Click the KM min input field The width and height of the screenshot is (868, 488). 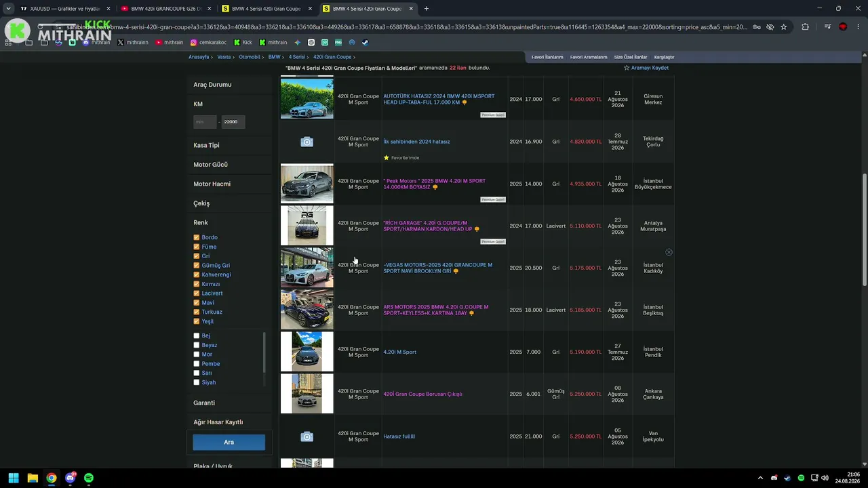click(x=205, y=122)
